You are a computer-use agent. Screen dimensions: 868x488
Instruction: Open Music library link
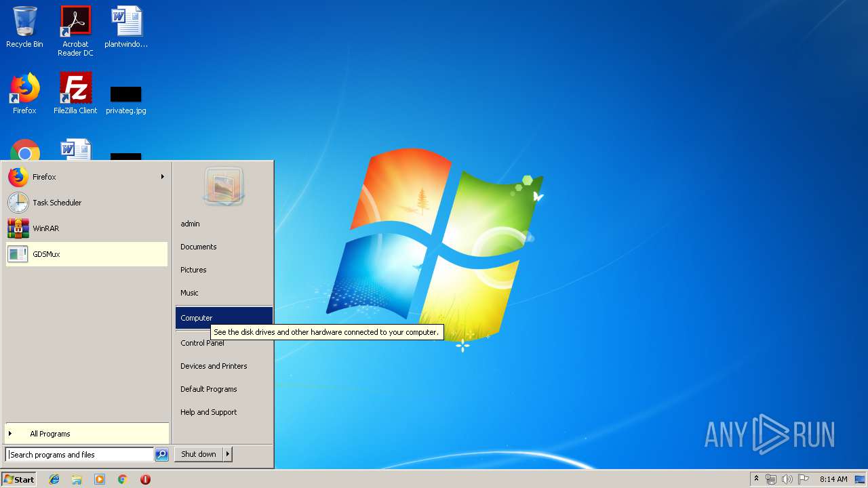[224, 293]
